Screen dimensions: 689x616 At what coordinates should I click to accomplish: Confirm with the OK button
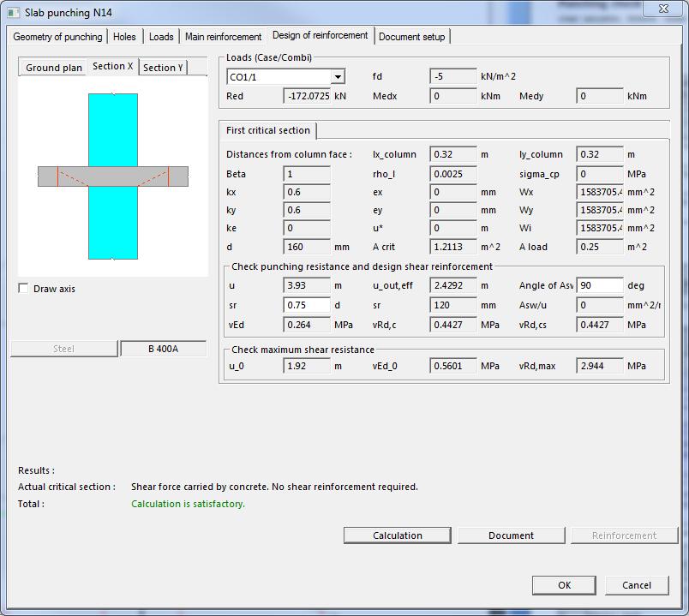pos(564,585)
